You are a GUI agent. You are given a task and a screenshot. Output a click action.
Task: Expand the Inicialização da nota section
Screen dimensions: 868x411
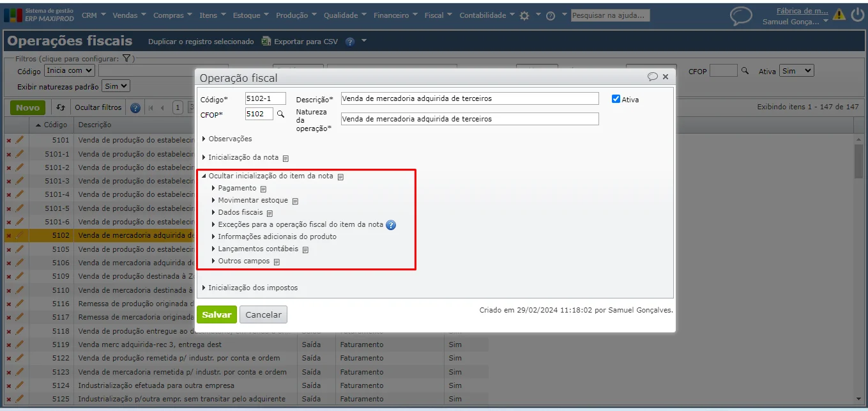tap(241, 157)
